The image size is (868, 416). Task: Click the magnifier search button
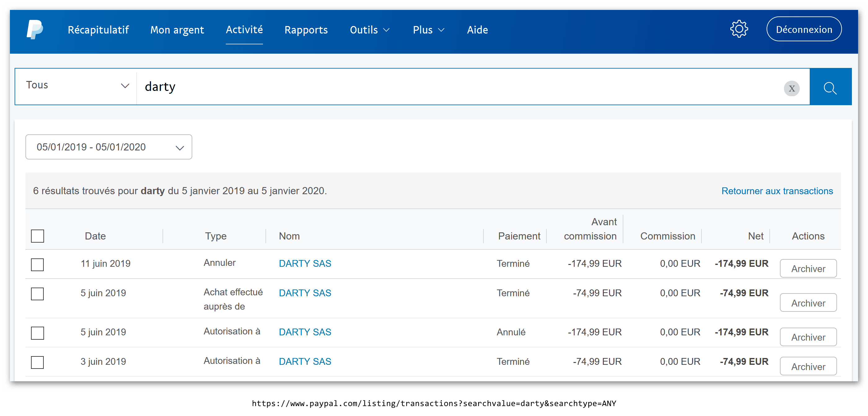click(x=830, y=87)
